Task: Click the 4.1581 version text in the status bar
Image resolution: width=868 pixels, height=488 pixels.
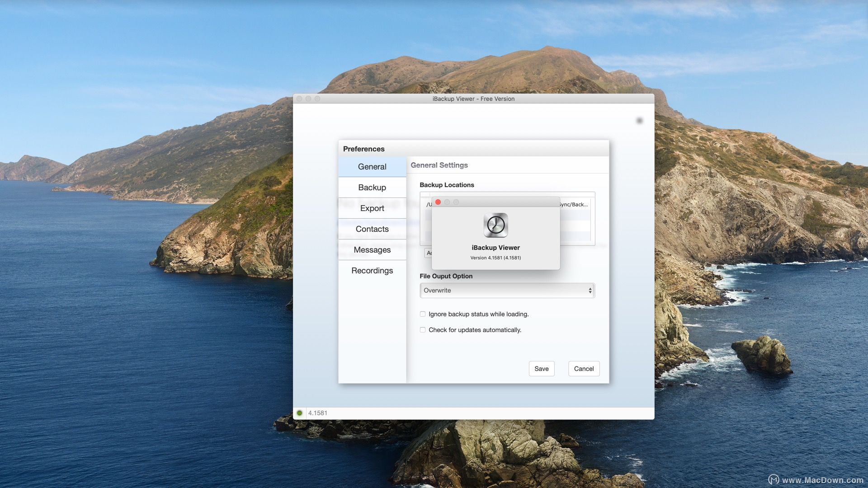Action: point(318,413)
